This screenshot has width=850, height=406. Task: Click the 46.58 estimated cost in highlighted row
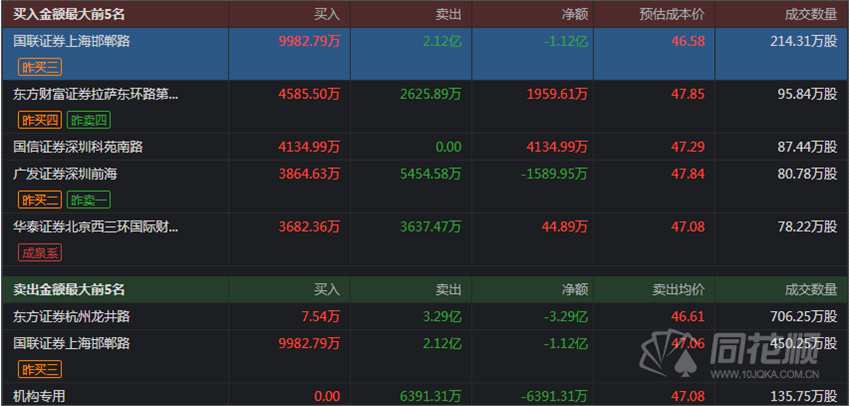(688, 41)
